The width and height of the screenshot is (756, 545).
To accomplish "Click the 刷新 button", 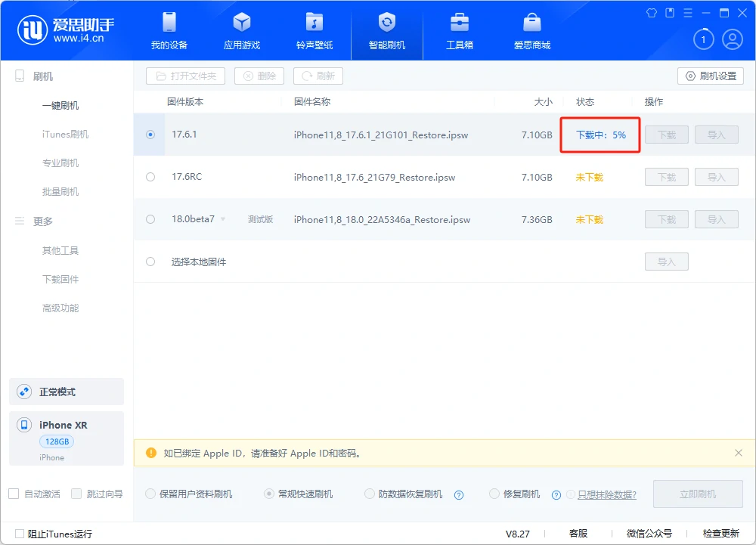I will [x=318, y=76].
